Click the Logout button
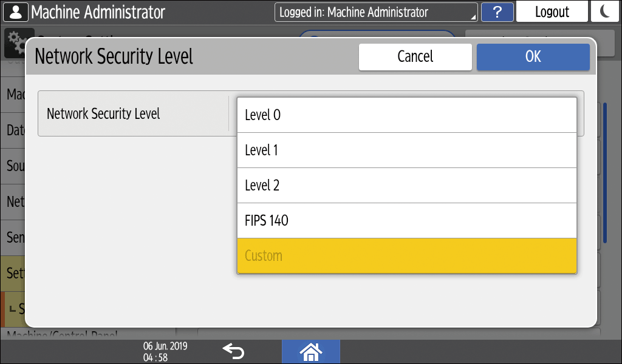 (552, 12)
